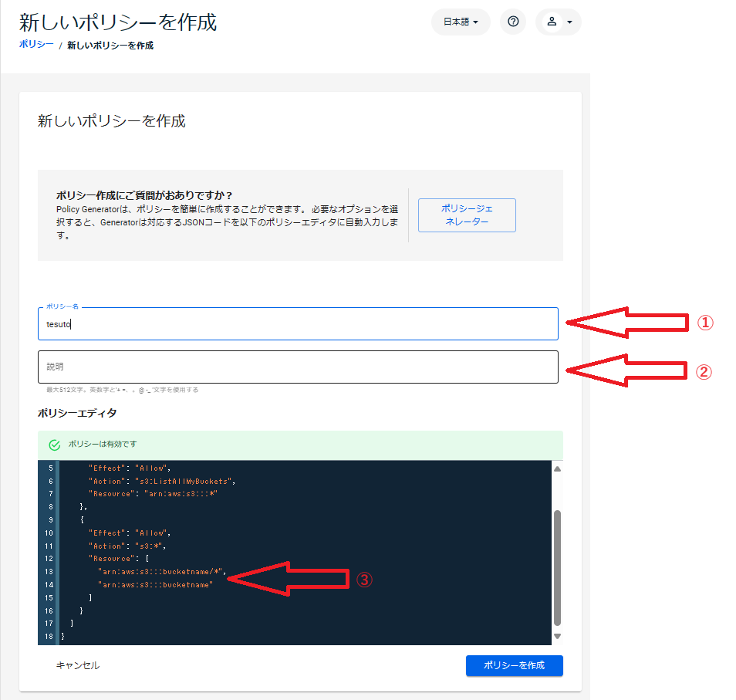Click "arn:aws:s3:::bucketname/*" on line 13
The height and width of the screenshot is (700, 736).
pos(160,572)
